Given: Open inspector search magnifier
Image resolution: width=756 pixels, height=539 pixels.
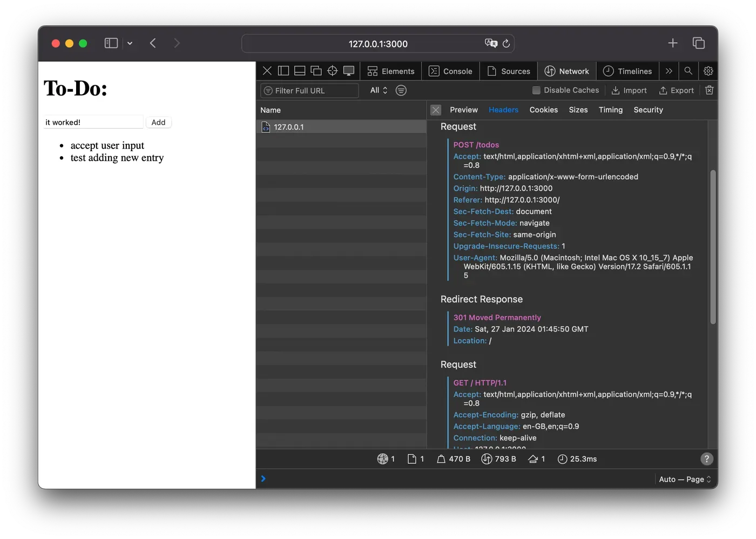Looking at the screenshot, I should (688, 71).
